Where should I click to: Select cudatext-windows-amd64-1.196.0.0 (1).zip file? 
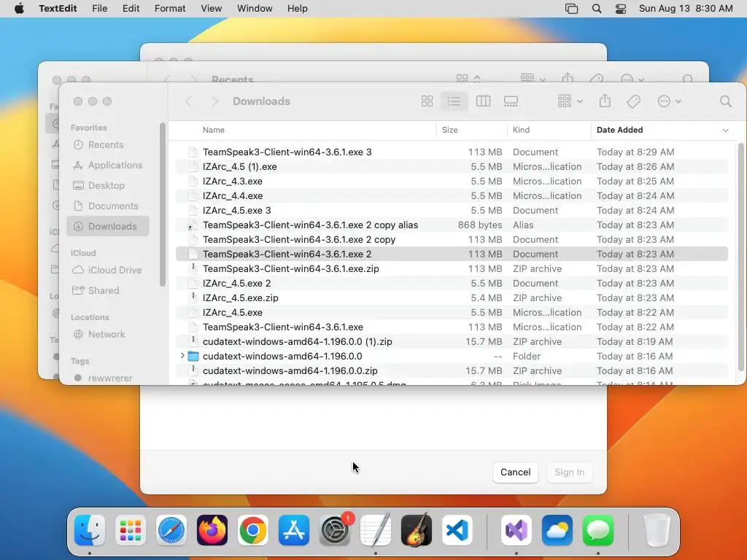point(452,341)
